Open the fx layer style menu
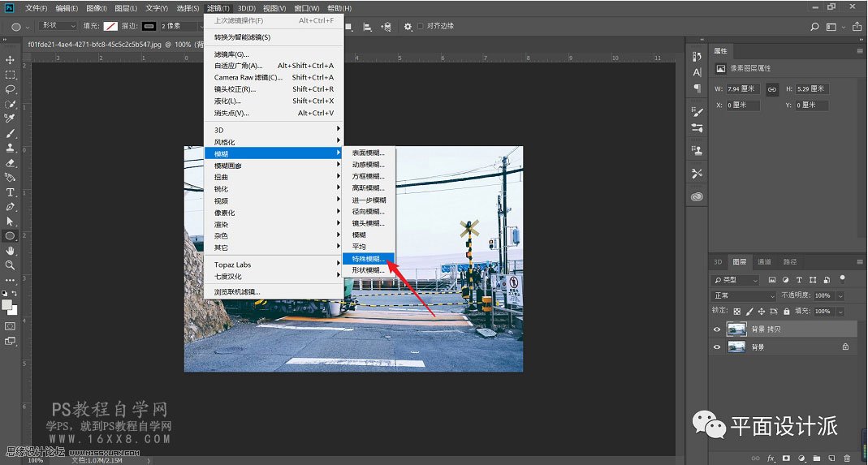 [x=771, y=459]
